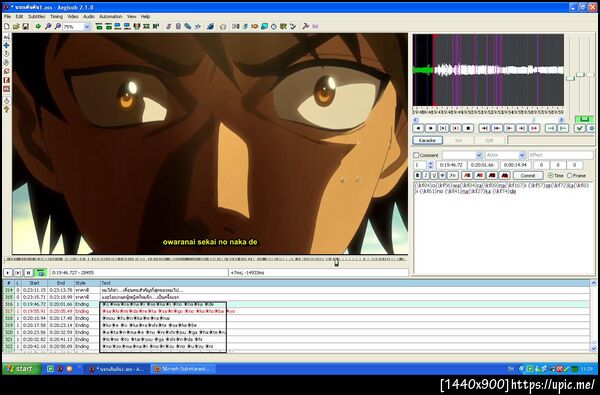Save subtitles using the floppy icon

[26, 26]
